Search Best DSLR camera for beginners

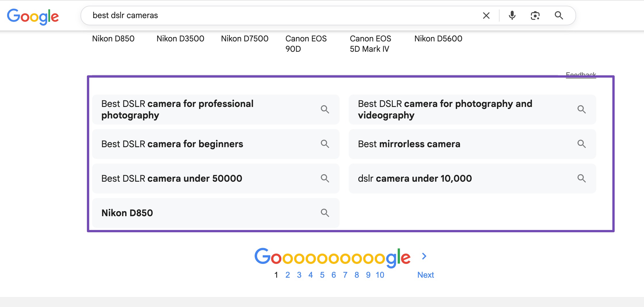click(x=216, y=144)
